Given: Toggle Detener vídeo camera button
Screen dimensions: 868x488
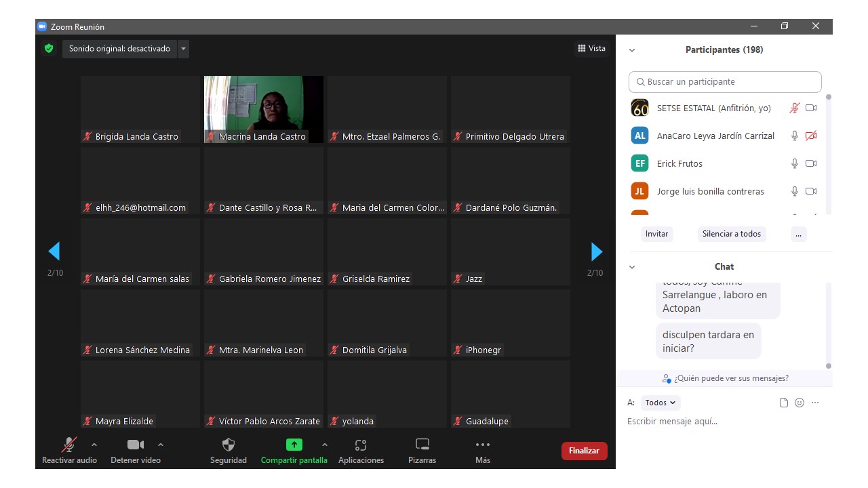Looking at the screenshot, I should 136,445.
